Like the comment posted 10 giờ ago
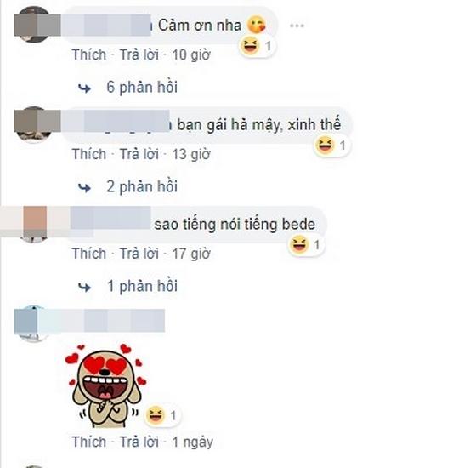Image resolution: width=476 pixels, height=468 pixels. click(x=89, y=55)
